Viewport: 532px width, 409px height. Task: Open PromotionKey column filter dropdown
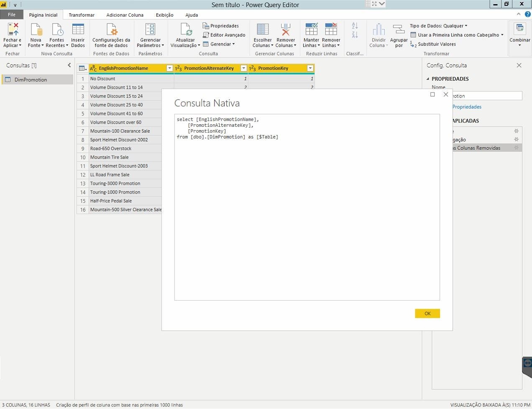pyautogui.click(x=310, y=68)
